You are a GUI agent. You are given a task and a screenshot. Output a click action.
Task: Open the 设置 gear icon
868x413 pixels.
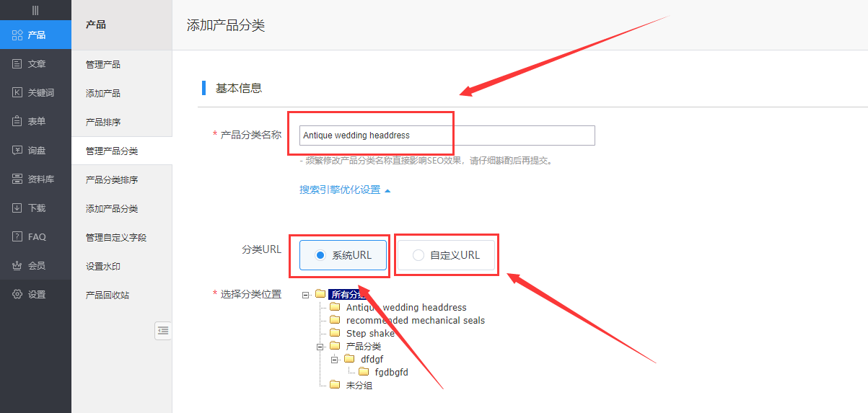[18, 294]
